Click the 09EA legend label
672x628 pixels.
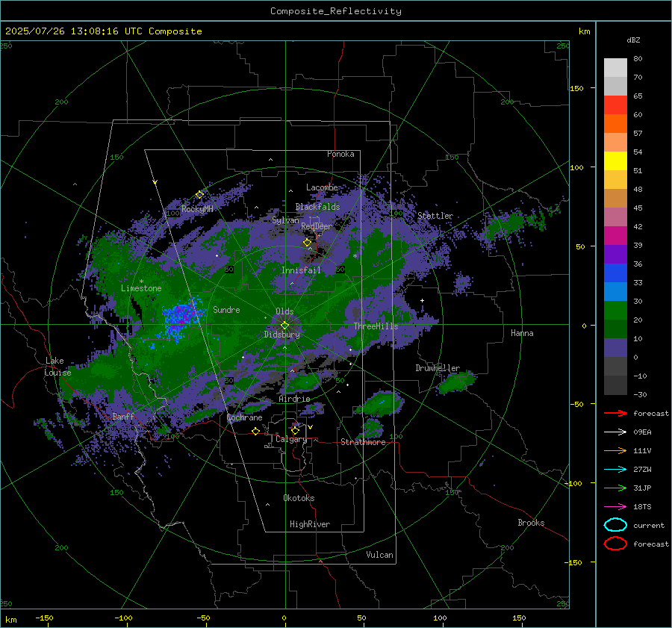point(642,432)
